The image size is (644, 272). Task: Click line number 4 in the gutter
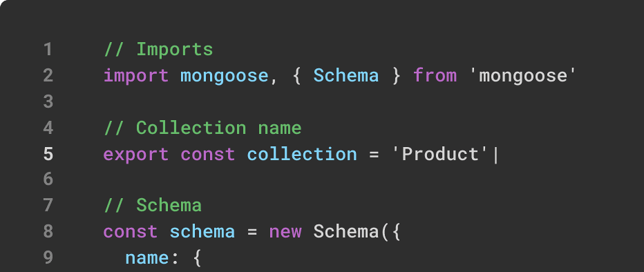coord(48,128)
